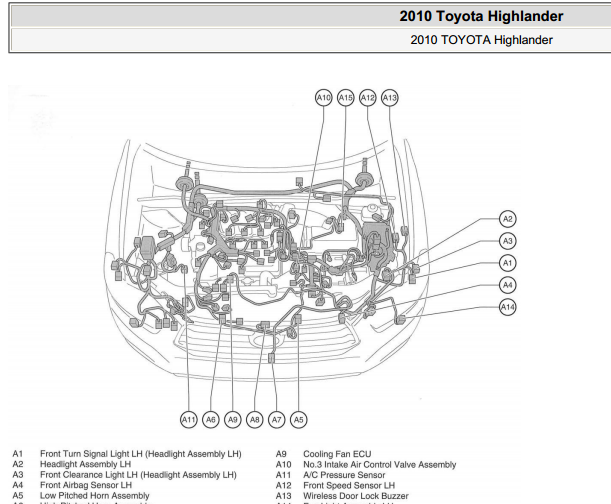Click legend entry 'Low Pitched Horn Assembly'
611x504 pixels.
point(95,496)
